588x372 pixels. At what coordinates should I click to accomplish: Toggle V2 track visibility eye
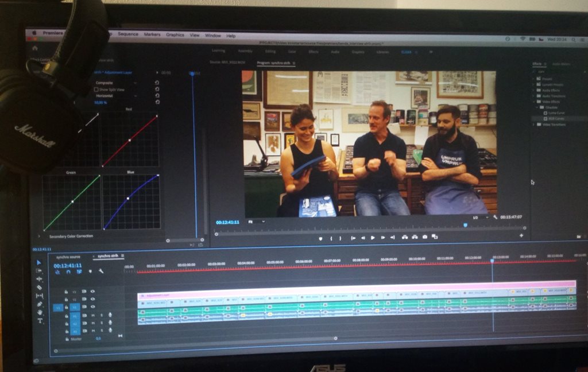tap(92, 299)
